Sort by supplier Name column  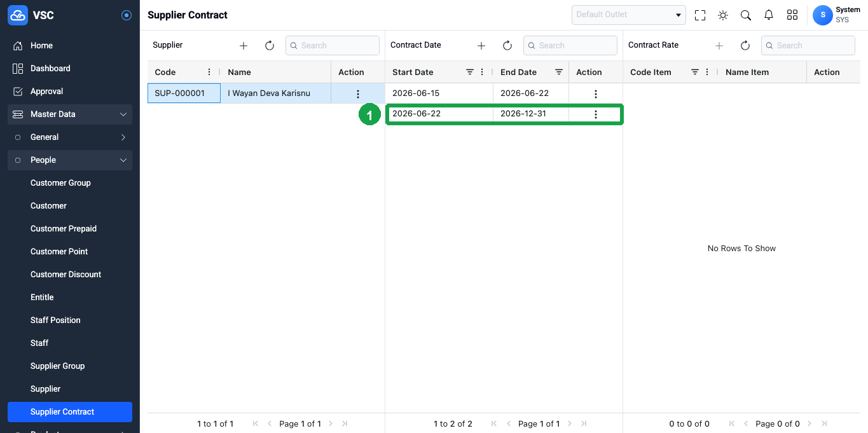click(x=240, y=72)
